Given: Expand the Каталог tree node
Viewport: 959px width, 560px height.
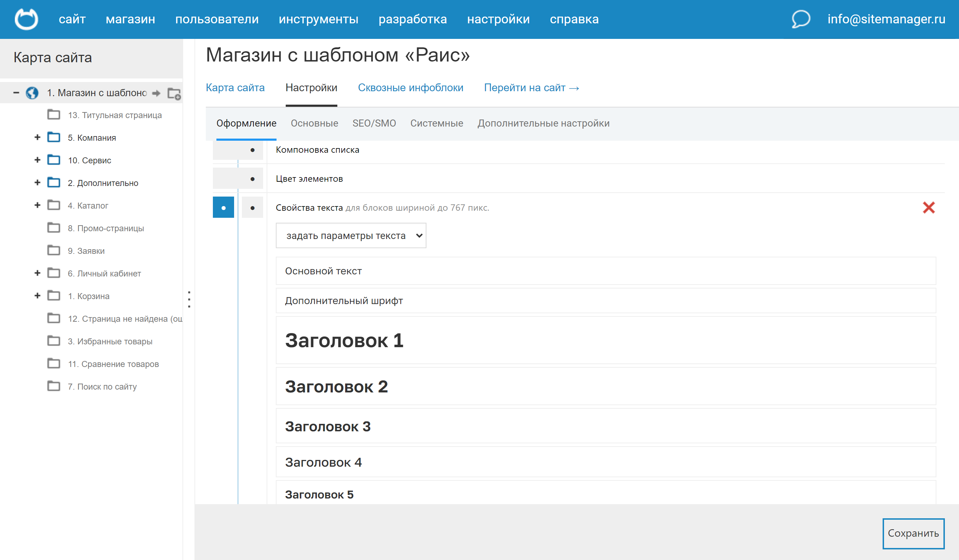Looking at the screenshot, I should [37, 205].
